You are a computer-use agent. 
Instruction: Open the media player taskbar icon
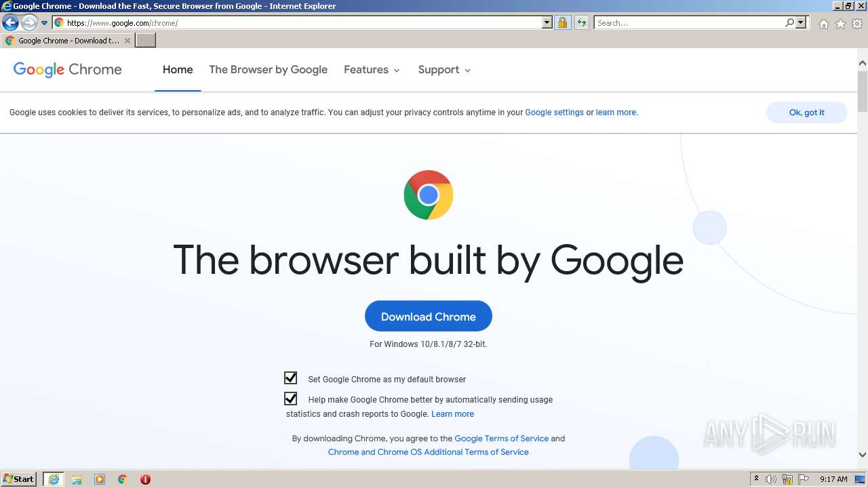tap(100, 479)
